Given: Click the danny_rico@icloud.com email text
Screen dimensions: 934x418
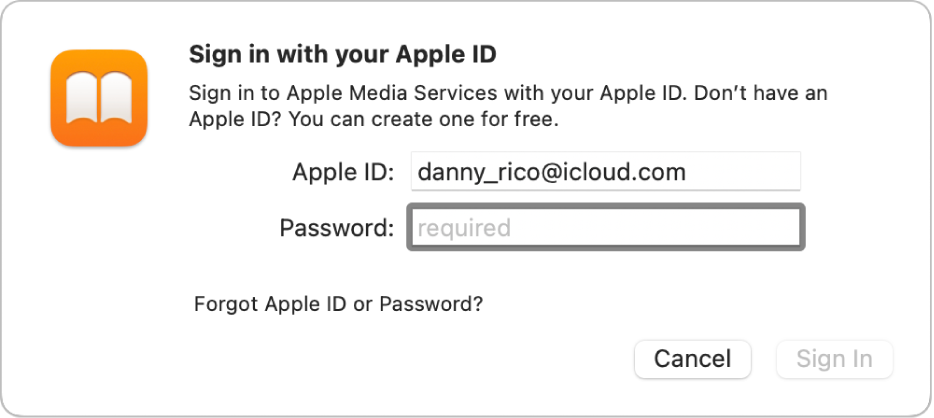Looking at the screenshot, I should tap(552, 172).
